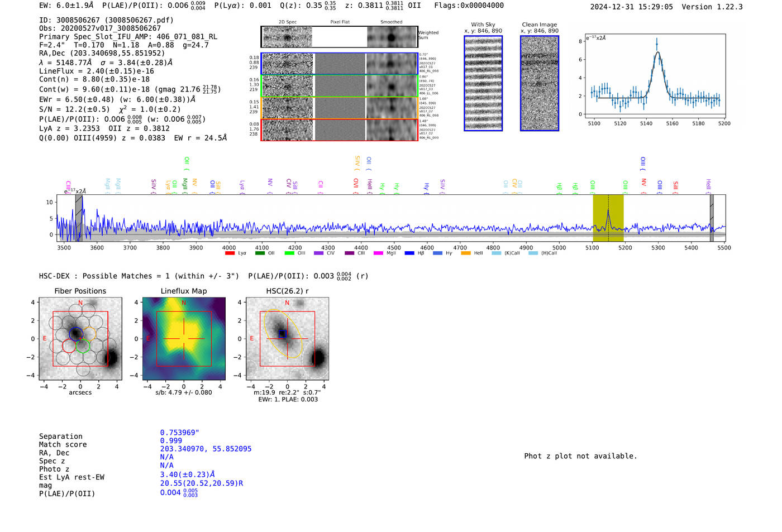The width and height of the screenshot is (782, 532).
Task: Select the Version 1.22.3 label
Action: coord(712,7)
